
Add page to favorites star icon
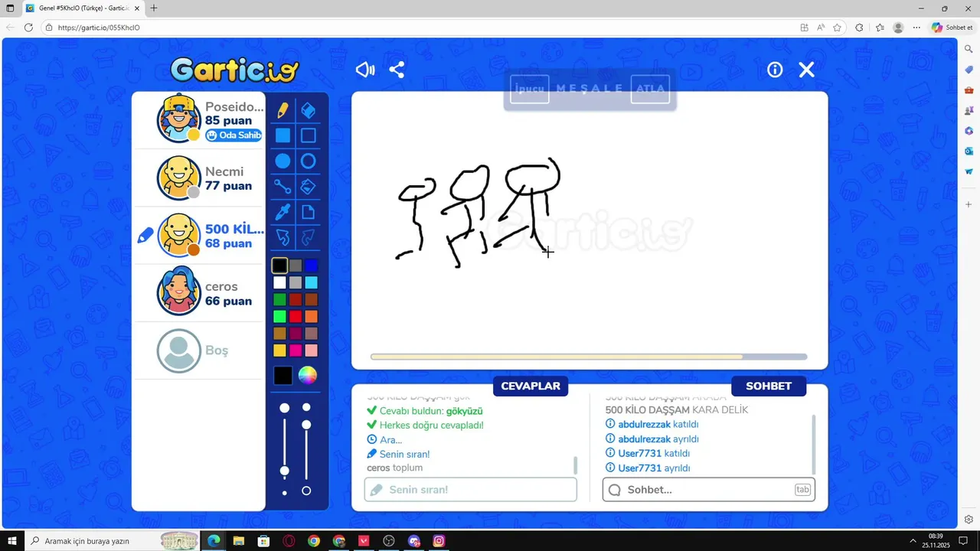pos(837,28)
